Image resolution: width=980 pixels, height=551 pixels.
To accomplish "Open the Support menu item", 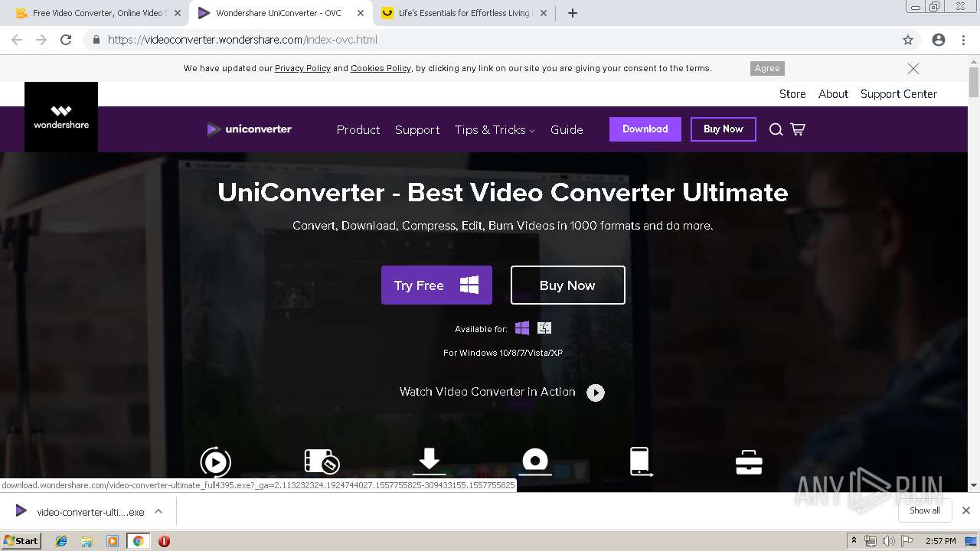I will point(417,129).
